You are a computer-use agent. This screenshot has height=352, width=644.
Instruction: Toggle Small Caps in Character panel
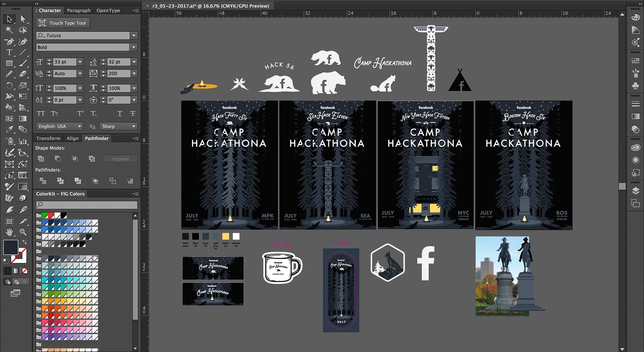55,113
